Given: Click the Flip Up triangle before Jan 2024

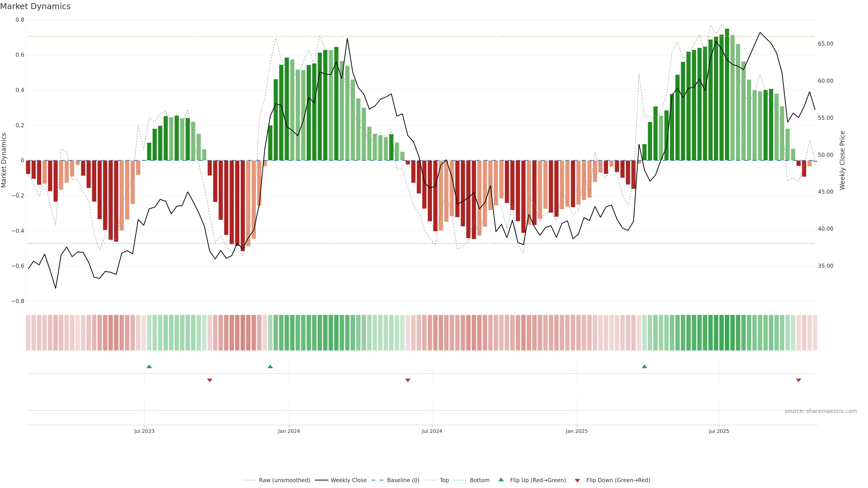Looking at the screenshot, I should click(270, 366).
